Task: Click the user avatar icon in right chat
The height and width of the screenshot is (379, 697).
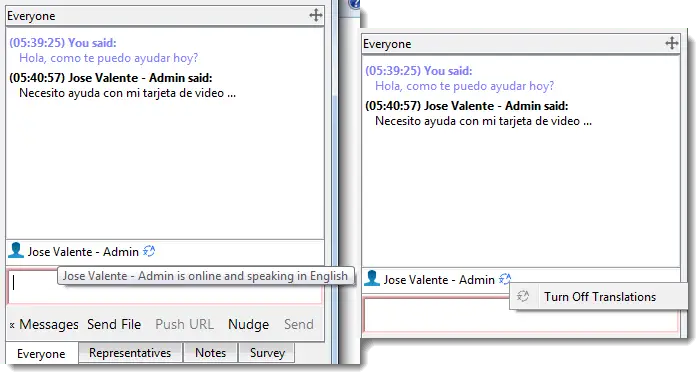Action: pyautogui.click(x=372, y=279)
